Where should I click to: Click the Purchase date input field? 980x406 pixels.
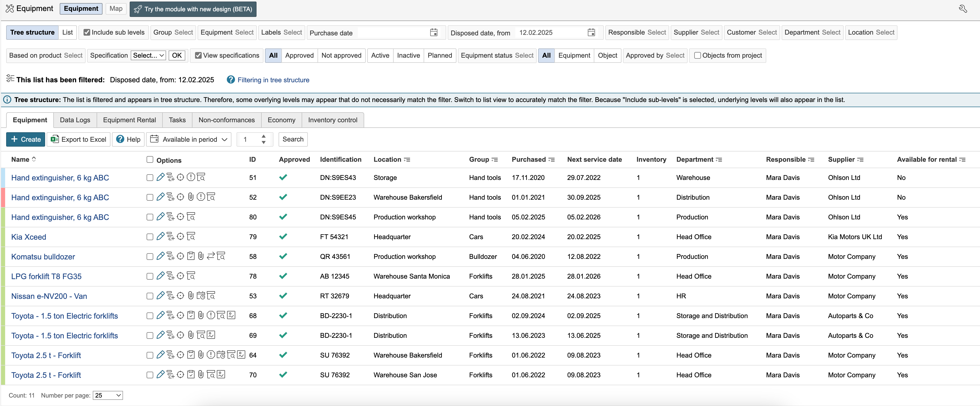(x=392, y=33)
